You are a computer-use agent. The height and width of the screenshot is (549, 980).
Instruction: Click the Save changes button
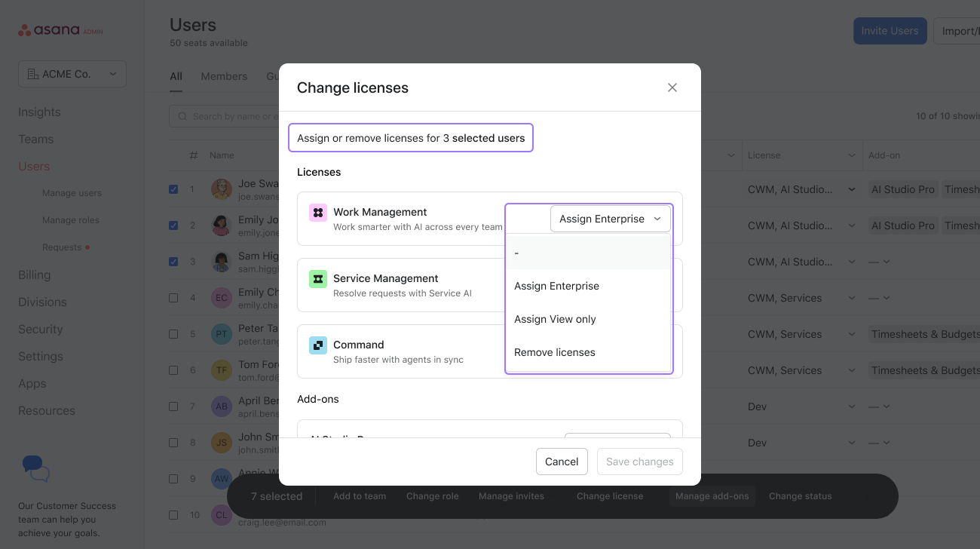(x=640, y=462)
